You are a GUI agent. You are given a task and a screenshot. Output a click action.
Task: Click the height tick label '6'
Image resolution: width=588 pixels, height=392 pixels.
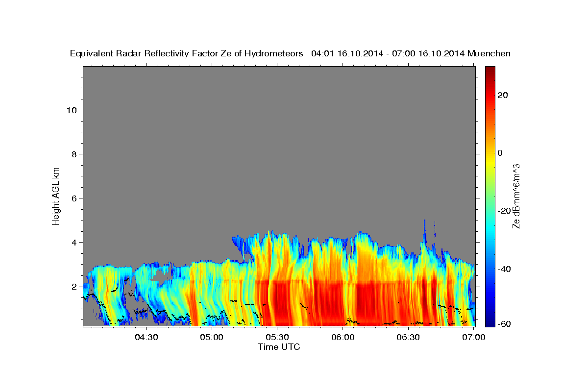pyautogui.click(x=74, y=198)
